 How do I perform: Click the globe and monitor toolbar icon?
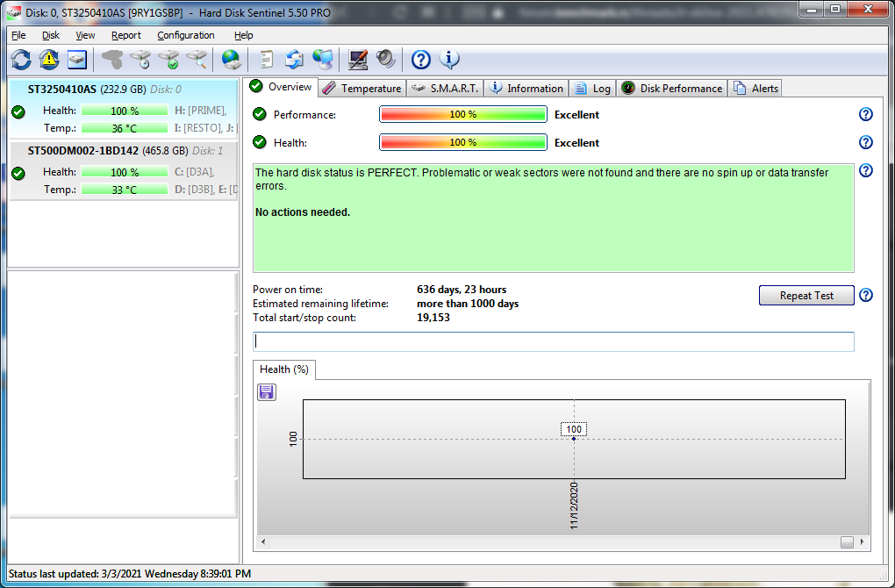323,60
